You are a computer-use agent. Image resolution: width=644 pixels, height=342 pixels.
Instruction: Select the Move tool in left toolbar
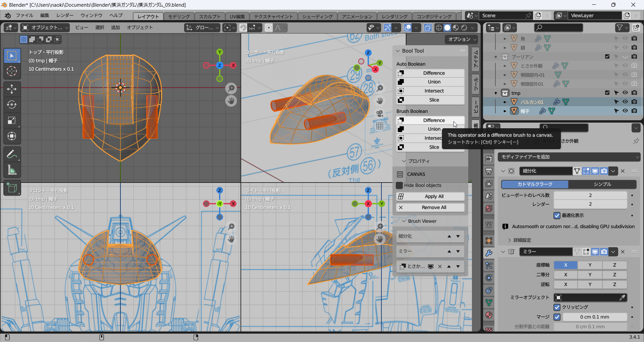click(x=12, y=89)
